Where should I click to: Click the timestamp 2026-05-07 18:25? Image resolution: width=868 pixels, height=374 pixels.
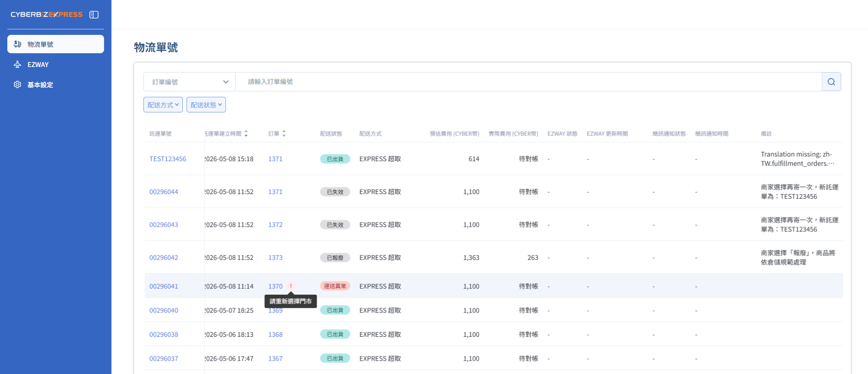(x=229, y=311)
